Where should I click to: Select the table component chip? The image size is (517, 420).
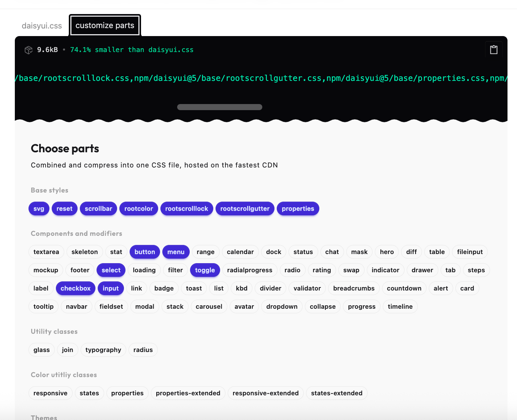pyautogui.click(x=437, y=252)
